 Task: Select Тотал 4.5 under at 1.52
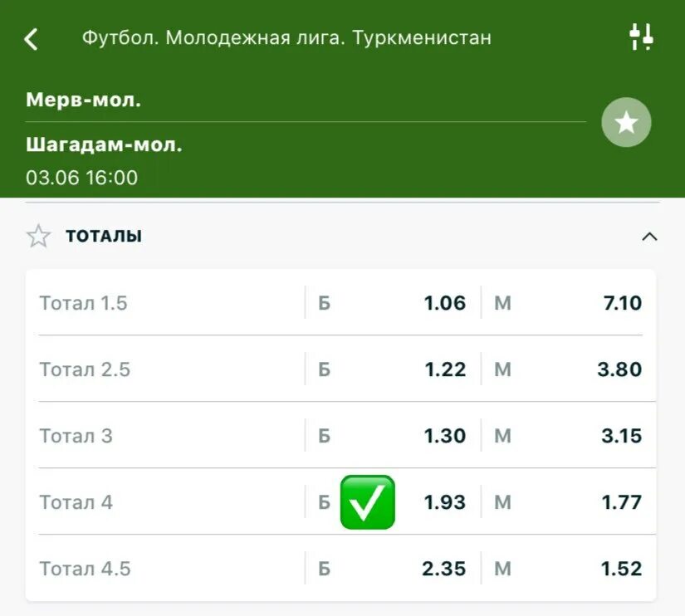pos(568,569)
